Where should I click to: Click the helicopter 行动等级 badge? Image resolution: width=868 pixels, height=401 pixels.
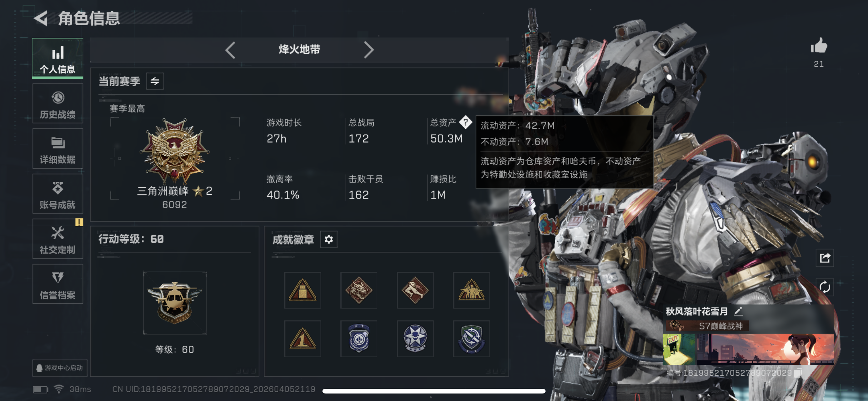point(175,303)
